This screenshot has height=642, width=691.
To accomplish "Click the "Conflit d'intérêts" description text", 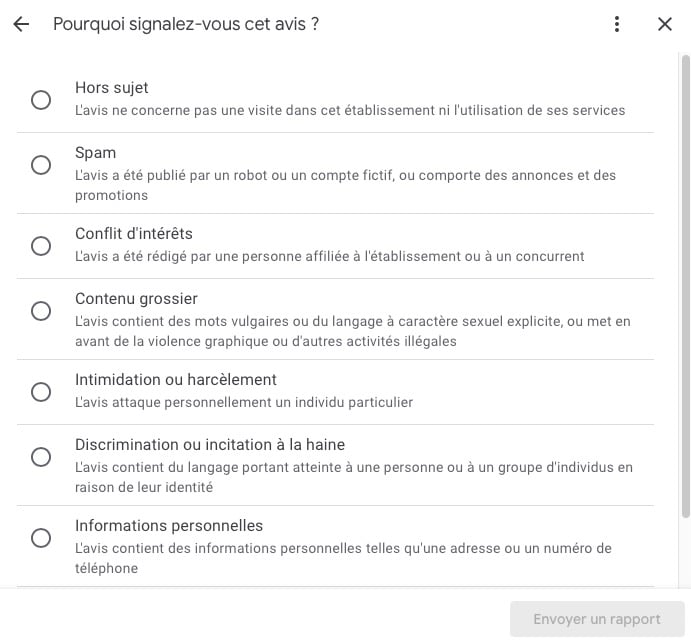I will [329, 256].
